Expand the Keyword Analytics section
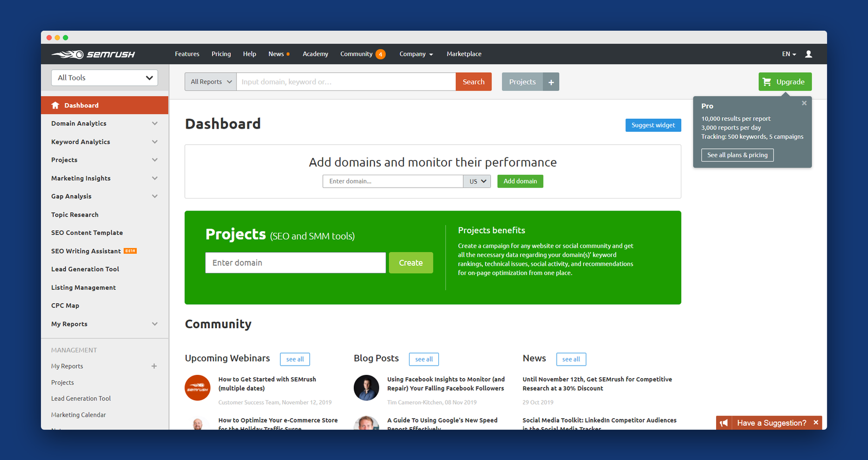Screen dimensions: 868x460 (155, 142)
